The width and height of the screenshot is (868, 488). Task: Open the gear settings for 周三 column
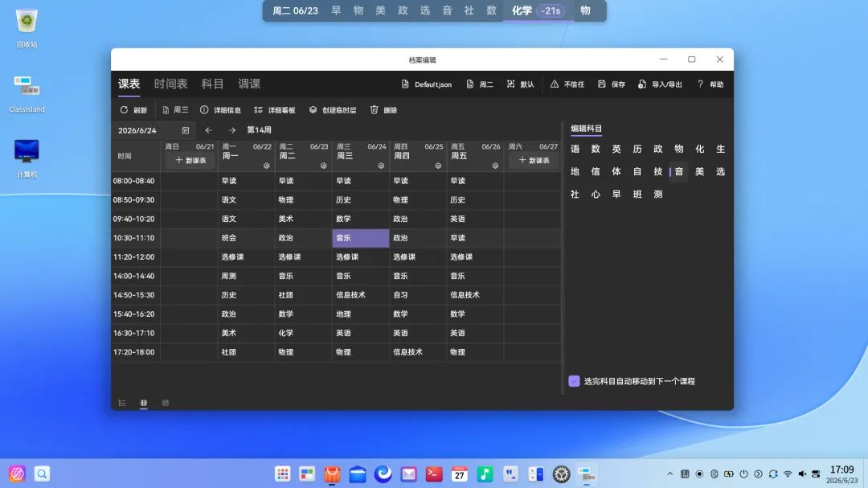(381, 166)
